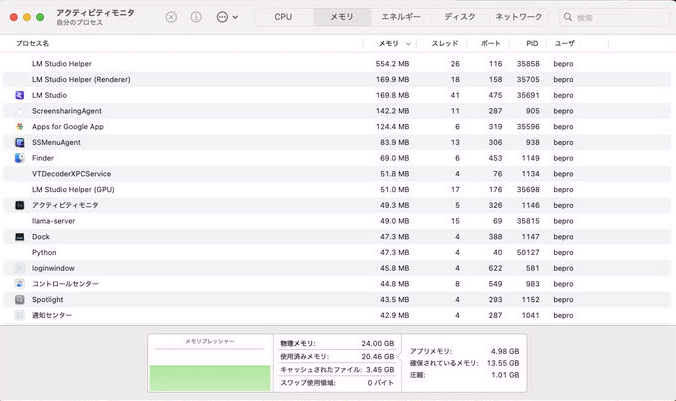The width and height of the screenshot is (676, 401).
Task: Sort processes by PID column
Action: coord(531,44)
